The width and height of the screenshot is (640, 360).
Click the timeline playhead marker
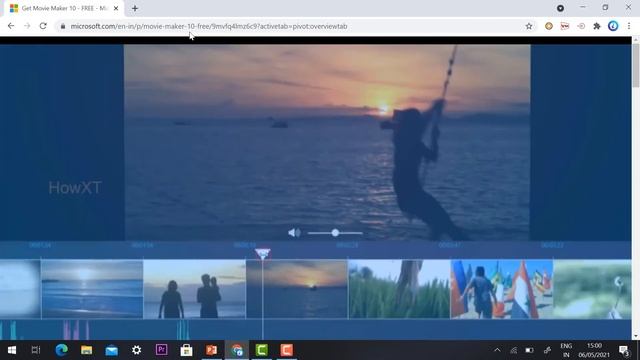262,253
